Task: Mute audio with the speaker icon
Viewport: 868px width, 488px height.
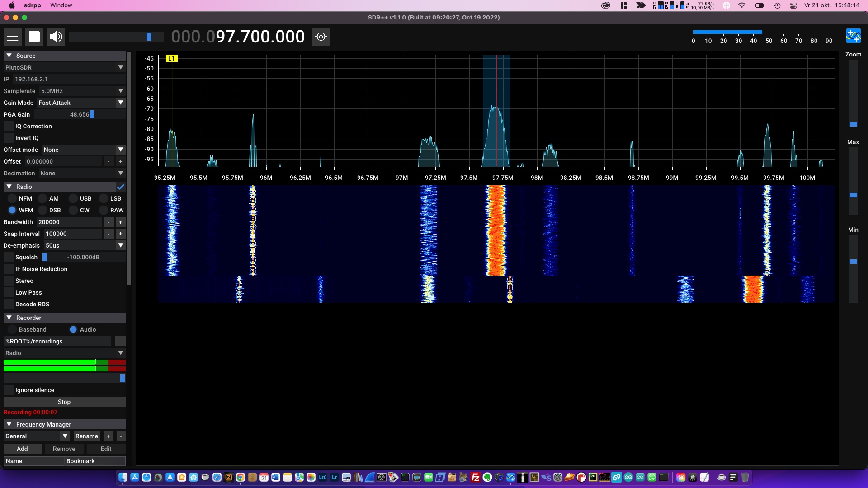Action: pos(55,37)
